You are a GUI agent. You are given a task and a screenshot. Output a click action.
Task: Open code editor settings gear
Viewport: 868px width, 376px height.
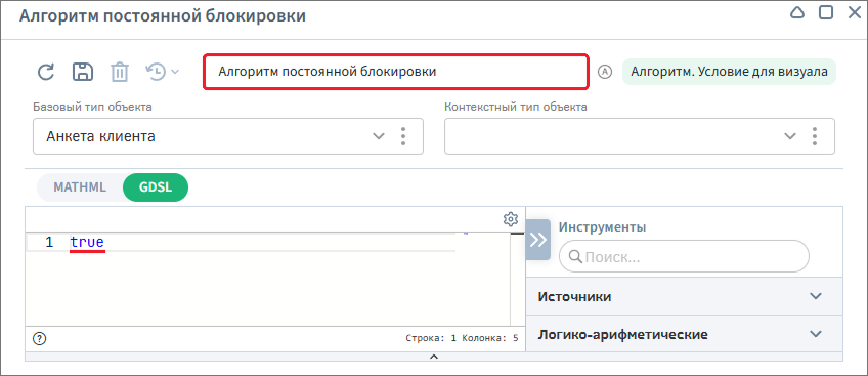click(x=510, y=219)
